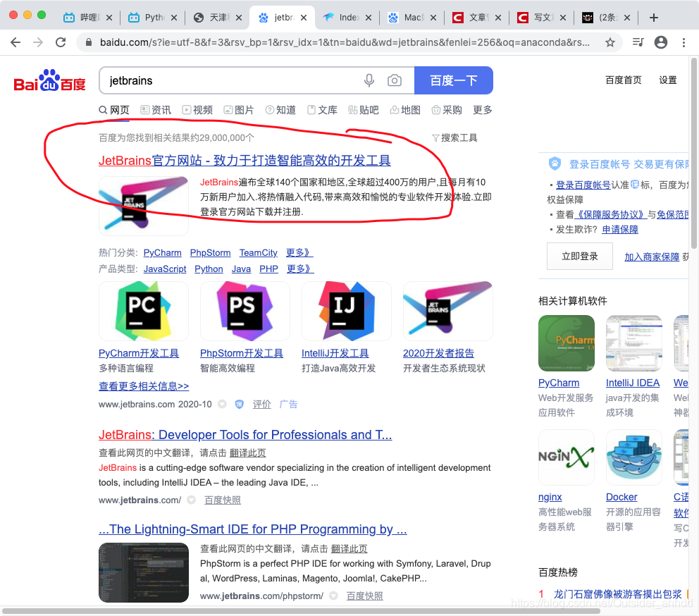699x616 pixels.
Task: Expand 更多》 in 热门分类 row
Action: [299, 252]
